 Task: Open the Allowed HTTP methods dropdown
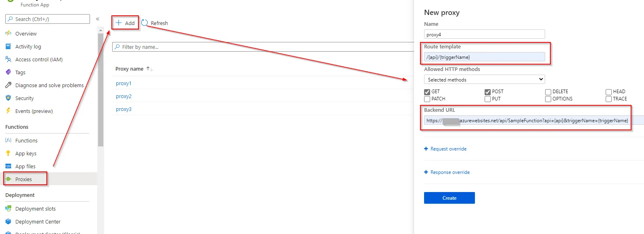[484, 79]
